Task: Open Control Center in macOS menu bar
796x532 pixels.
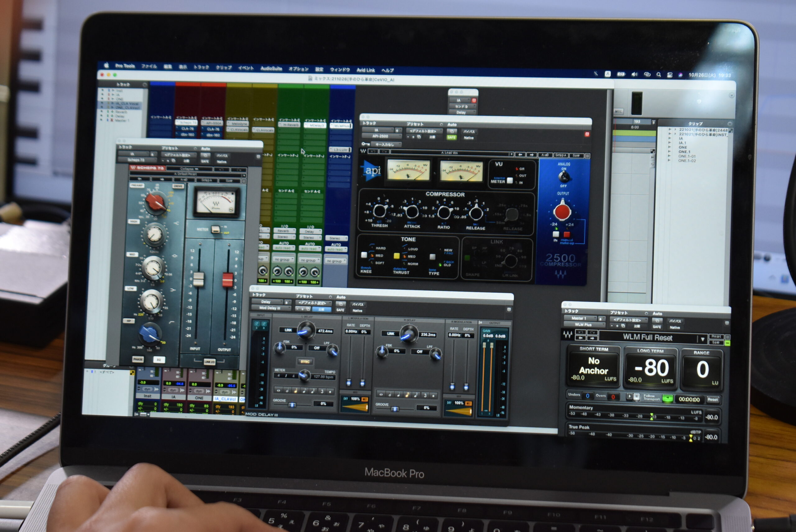Action: point(670,75)
